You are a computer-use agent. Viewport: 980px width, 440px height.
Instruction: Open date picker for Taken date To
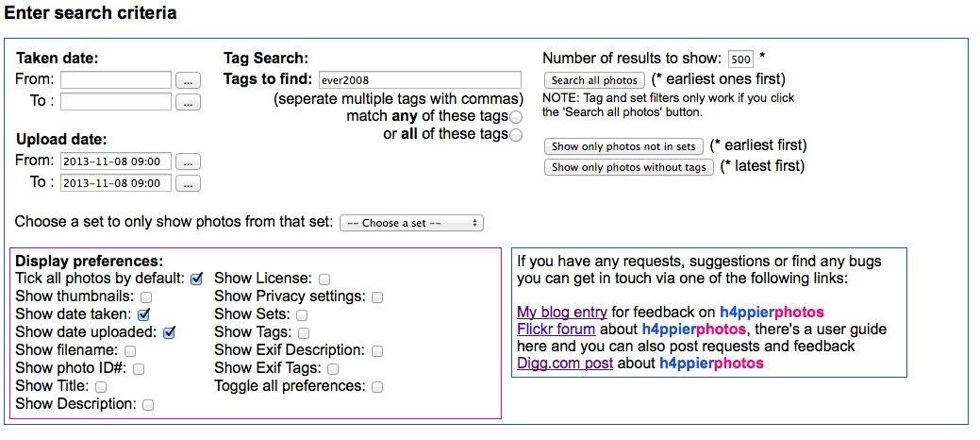coord(189,102)
